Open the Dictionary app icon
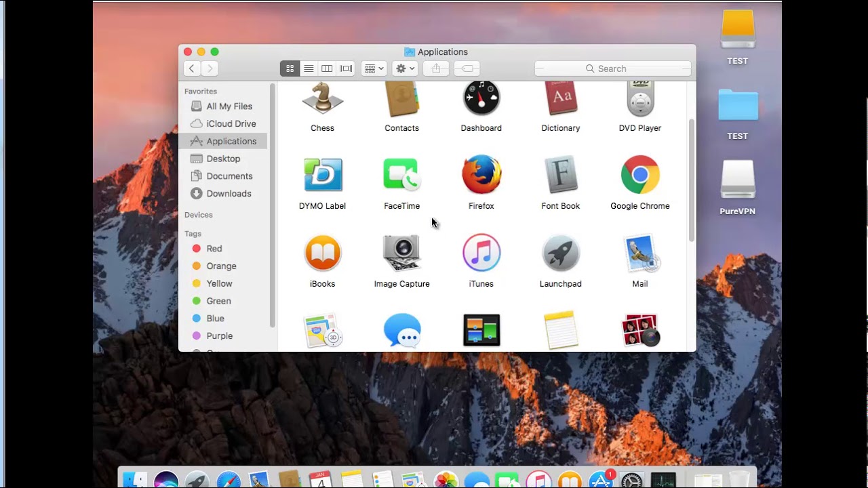The height and width of the screenshot is (488, 868). tap(561, 99)
